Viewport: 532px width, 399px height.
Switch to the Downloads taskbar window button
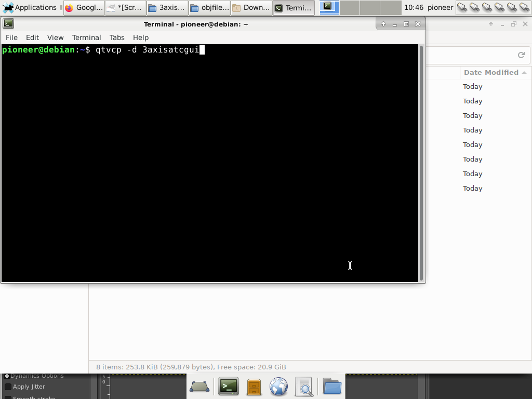[x=251, y=8]
